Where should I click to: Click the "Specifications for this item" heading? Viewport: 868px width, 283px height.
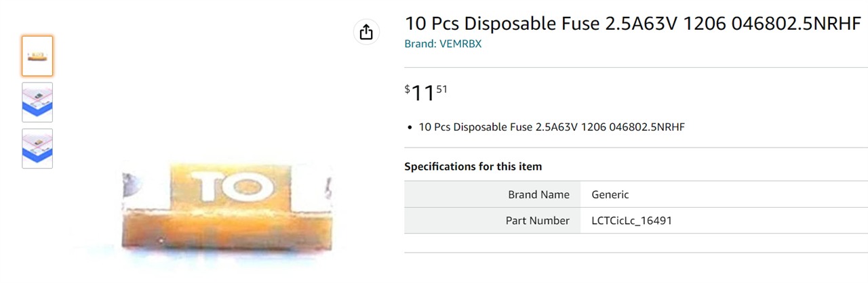click(x=473, y=167)
